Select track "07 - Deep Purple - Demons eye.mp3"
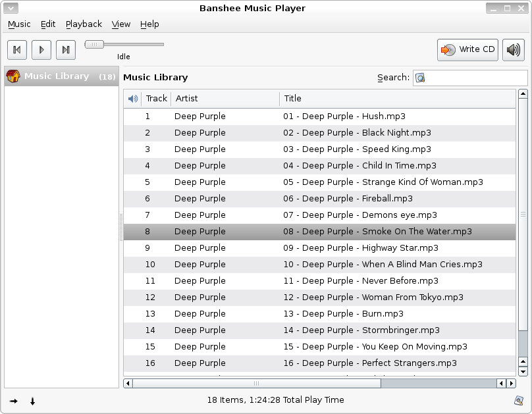Screen dimensions: 532x414 319,215
